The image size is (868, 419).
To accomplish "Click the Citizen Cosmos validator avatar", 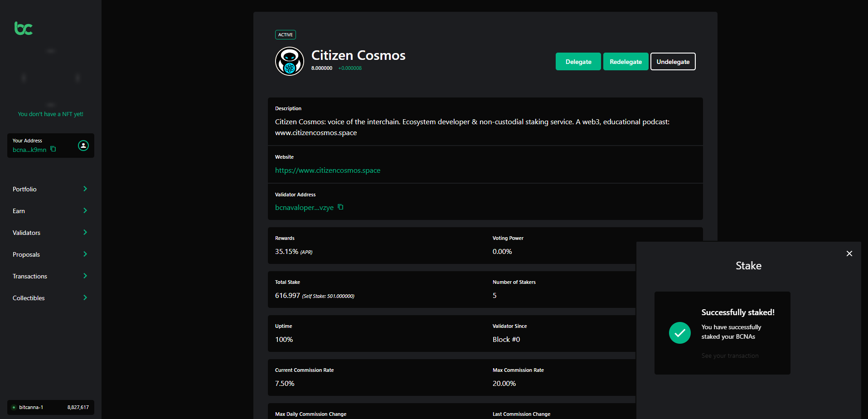I will click(x=290, y=61).
